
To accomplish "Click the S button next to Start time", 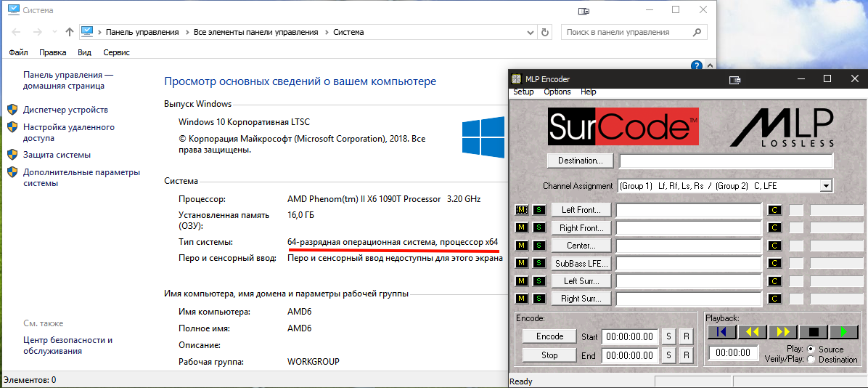I will pos(668,336).
